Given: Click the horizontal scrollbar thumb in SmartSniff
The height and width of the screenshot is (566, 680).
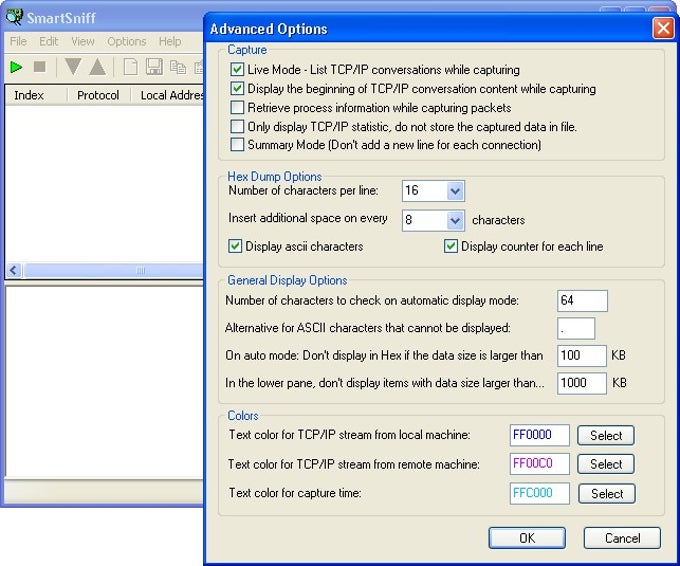Looking at the screenshot, I should 113,271.
